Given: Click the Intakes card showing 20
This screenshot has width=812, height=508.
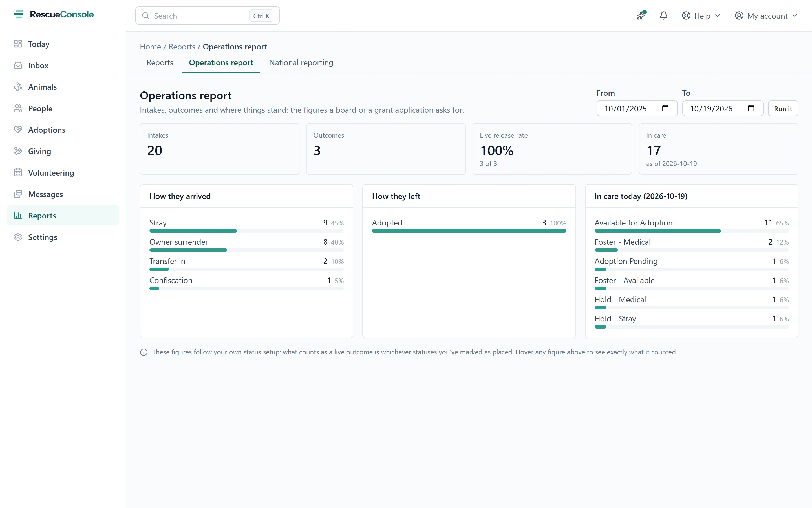Looking at the screenshot, I should (219, 149).
